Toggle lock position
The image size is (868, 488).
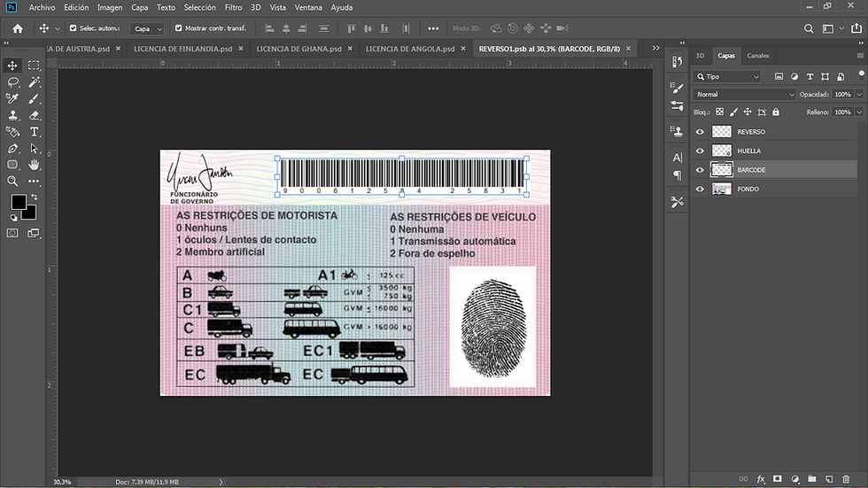point(748,112)
